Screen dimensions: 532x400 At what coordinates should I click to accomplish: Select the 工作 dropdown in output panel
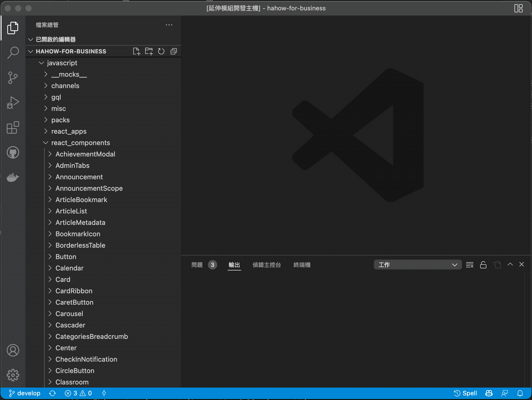[x=416, y=264]
